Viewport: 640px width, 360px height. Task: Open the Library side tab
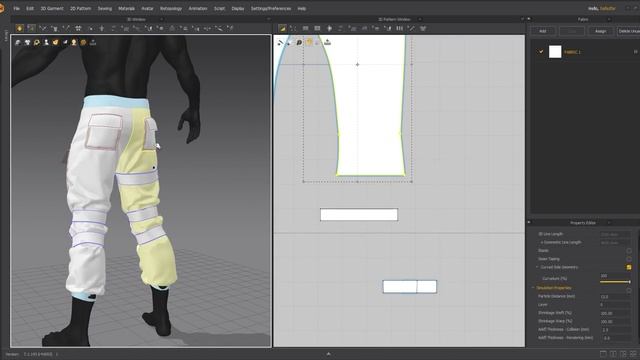click(x=6, y=36)
